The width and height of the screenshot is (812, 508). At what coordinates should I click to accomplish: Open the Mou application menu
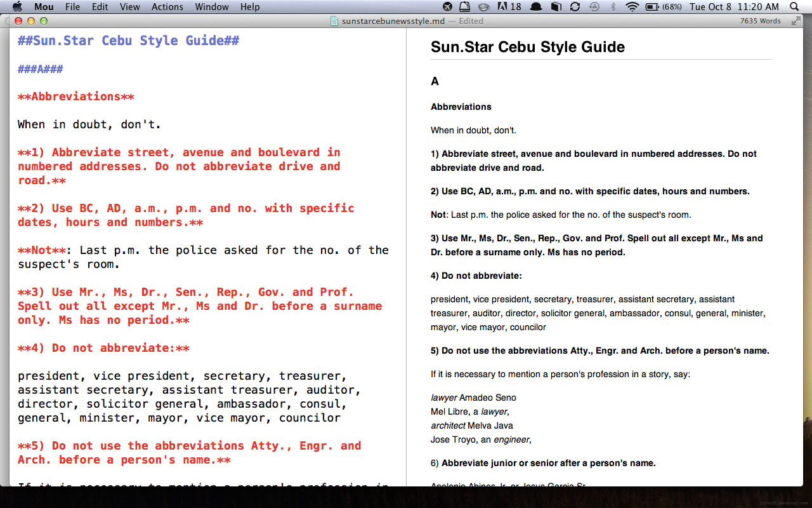point(44,7)
